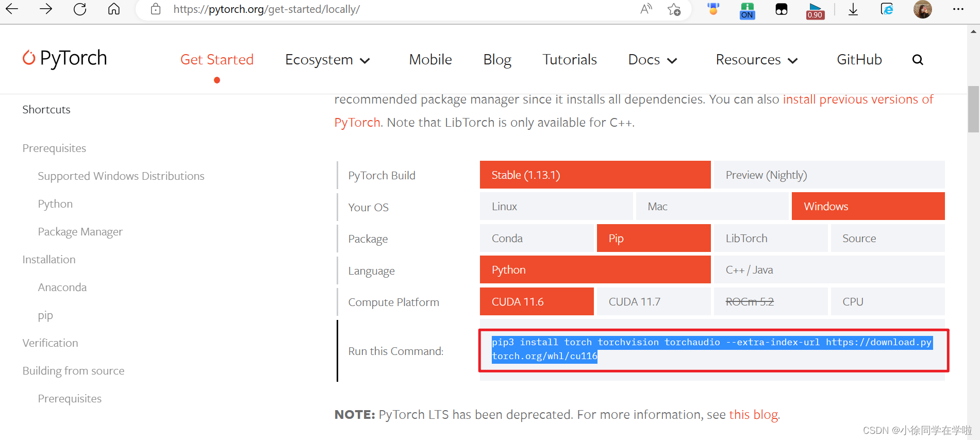Select Pip as the package

click(x=654, y=238)
